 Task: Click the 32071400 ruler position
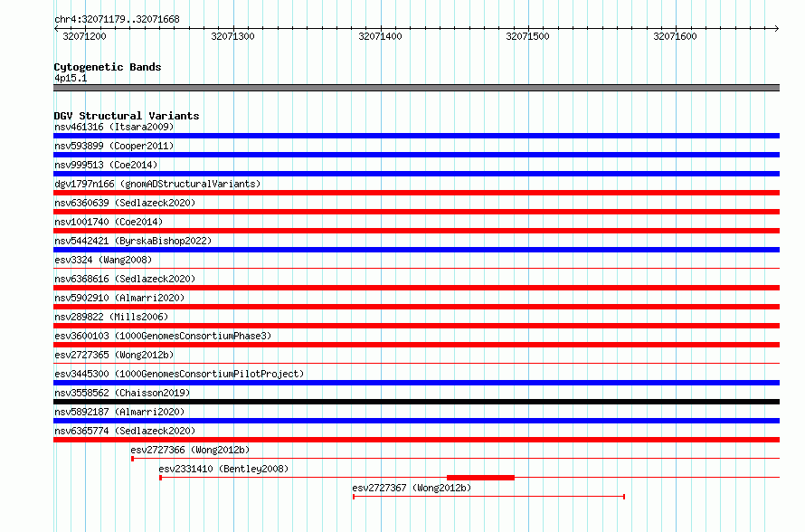pyautogui.click(x=380, y=36)
